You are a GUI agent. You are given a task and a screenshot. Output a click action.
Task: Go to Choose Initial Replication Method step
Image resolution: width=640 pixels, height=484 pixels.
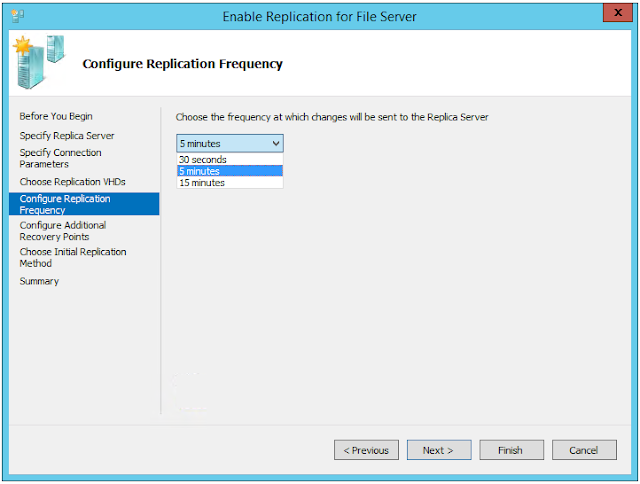(73, 258)
